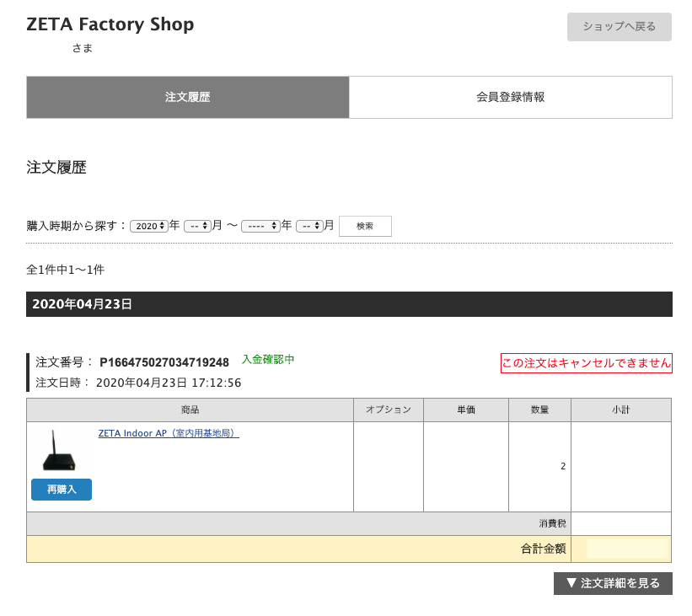Click the ZETA Factory Shop title
This screenshot has width=692, height=616.
(x=110, y=24)
